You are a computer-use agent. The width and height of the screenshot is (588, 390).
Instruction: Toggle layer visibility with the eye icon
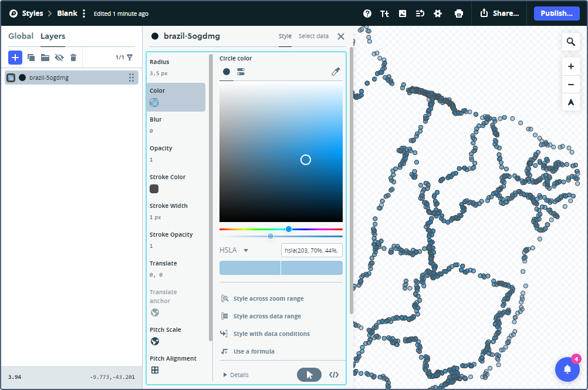[x=59, y=58]
